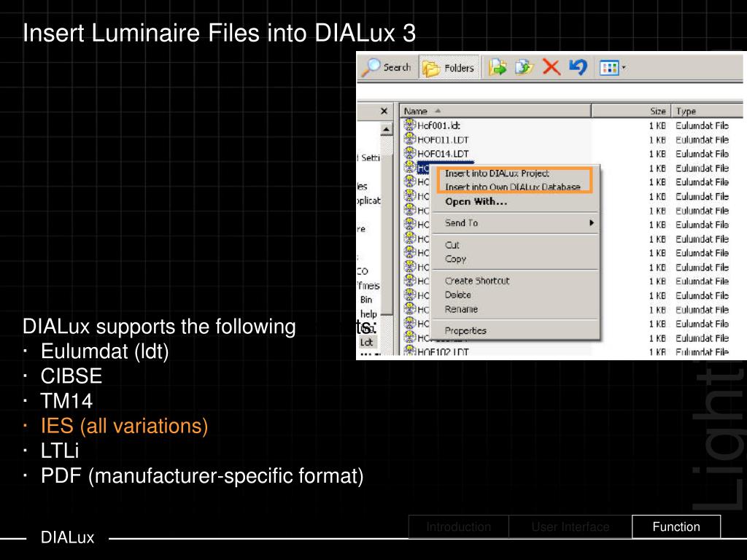The image size is (747, 560).
Task: Choose Open With... in context menu
Action: click(476, 201)
